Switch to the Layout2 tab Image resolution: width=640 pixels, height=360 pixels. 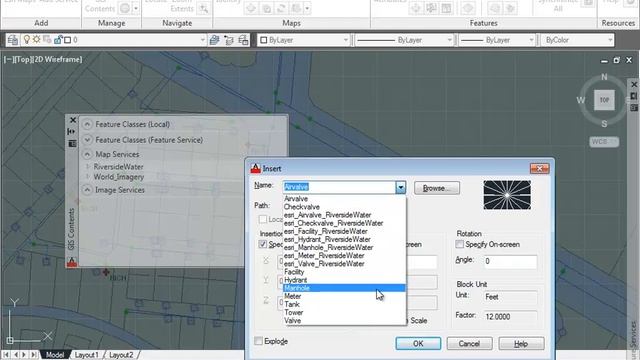tap(121, 355)
